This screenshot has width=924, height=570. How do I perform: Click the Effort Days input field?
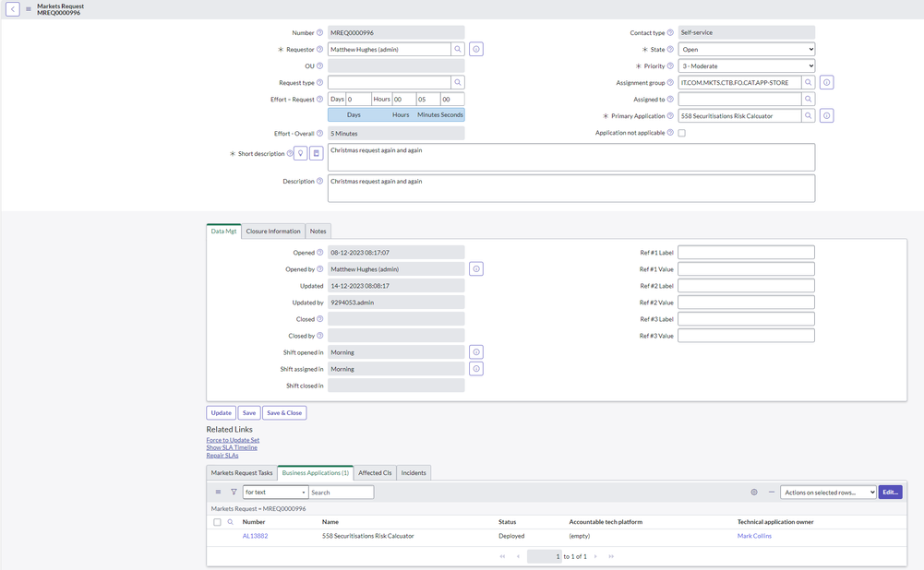point(358,99)
